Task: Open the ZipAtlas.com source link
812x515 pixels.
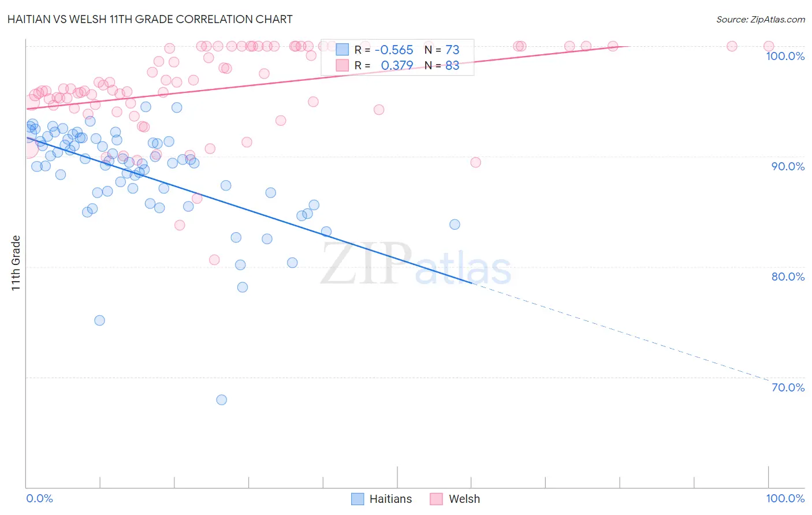Action: [761, 19]
